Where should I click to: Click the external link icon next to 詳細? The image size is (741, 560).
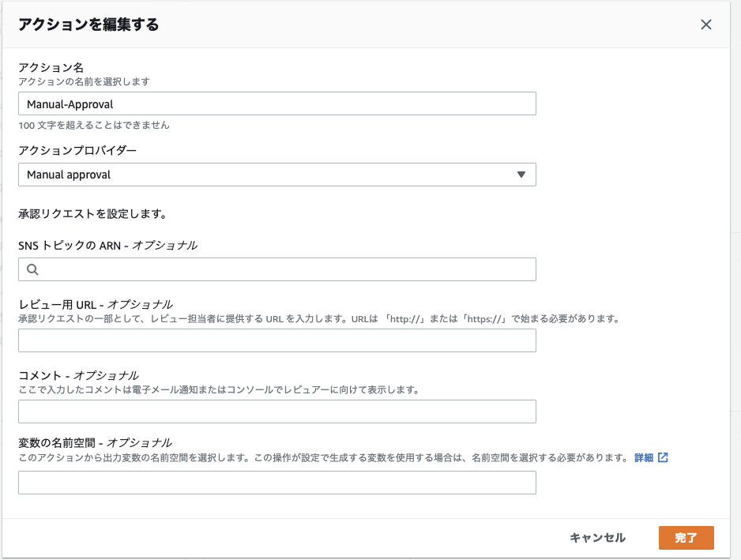click(663, 457)
